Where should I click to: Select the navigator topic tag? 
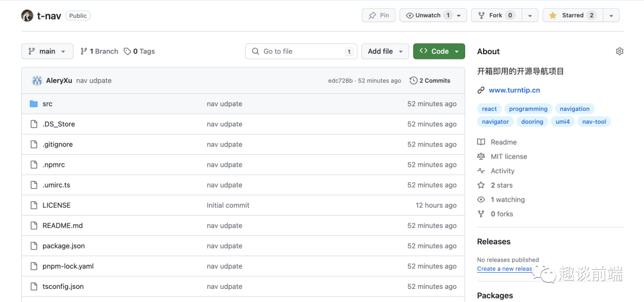[x=496, y=122]
